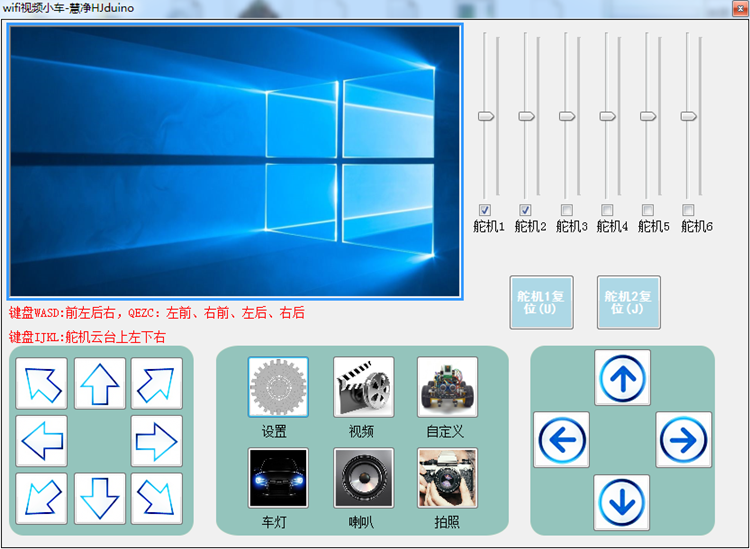The width and height of the screenshot is (750, 549).
Task: Click the 舵机3 slider handle
Action: (567, 116)
